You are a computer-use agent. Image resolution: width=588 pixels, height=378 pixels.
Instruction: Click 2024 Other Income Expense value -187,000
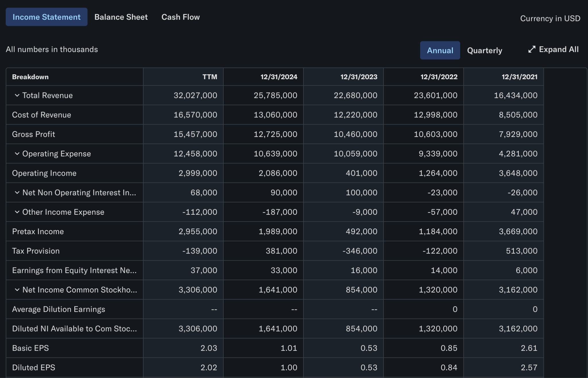[280, 212]
